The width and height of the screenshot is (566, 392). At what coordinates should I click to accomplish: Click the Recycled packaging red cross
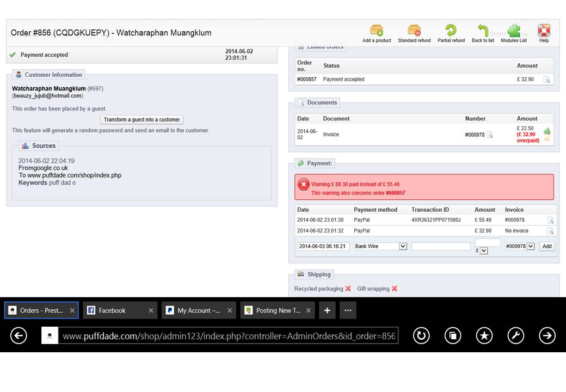coord(348,289)
